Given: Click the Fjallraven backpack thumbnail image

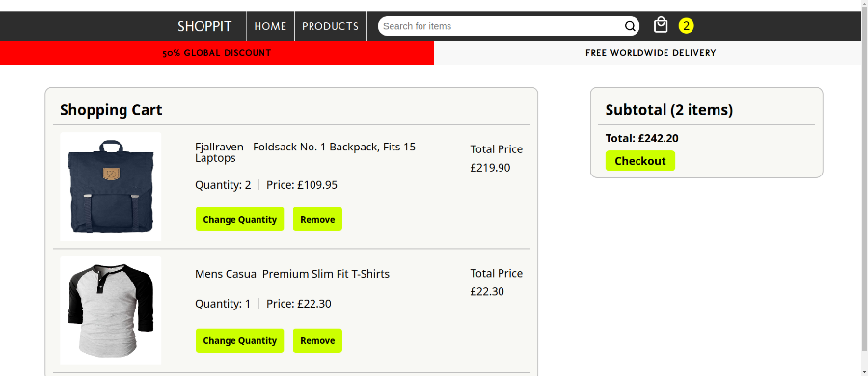Looking at the screenshot, I should [111, 187].
